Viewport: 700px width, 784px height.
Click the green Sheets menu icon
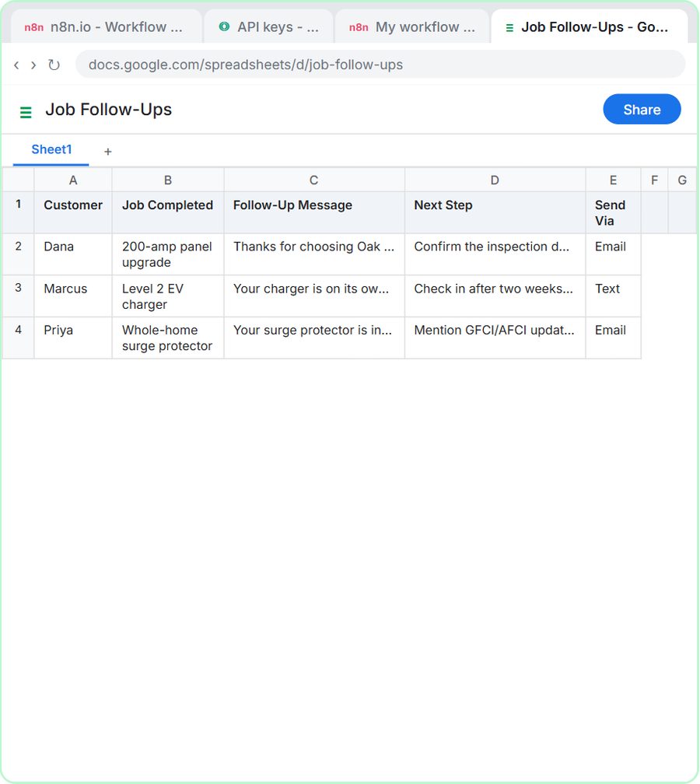[x=26, y=112]
